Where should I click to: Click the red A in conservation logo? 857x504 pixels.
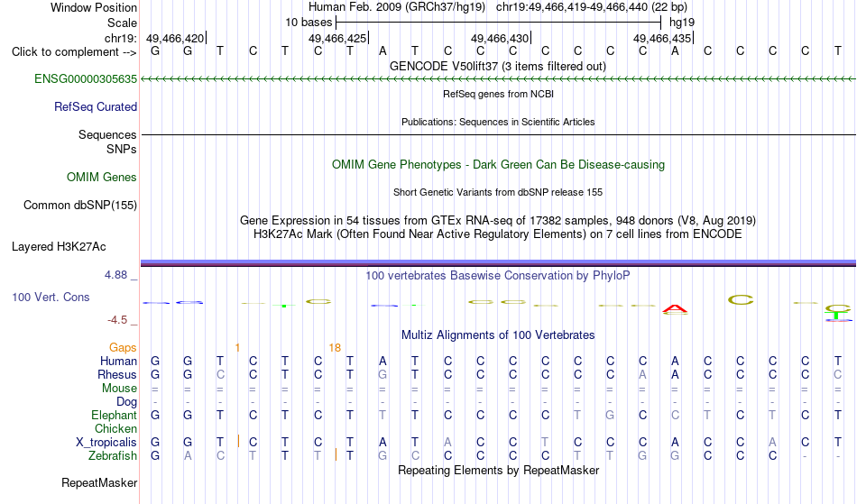pyautogui.click(x=675, y=309)
